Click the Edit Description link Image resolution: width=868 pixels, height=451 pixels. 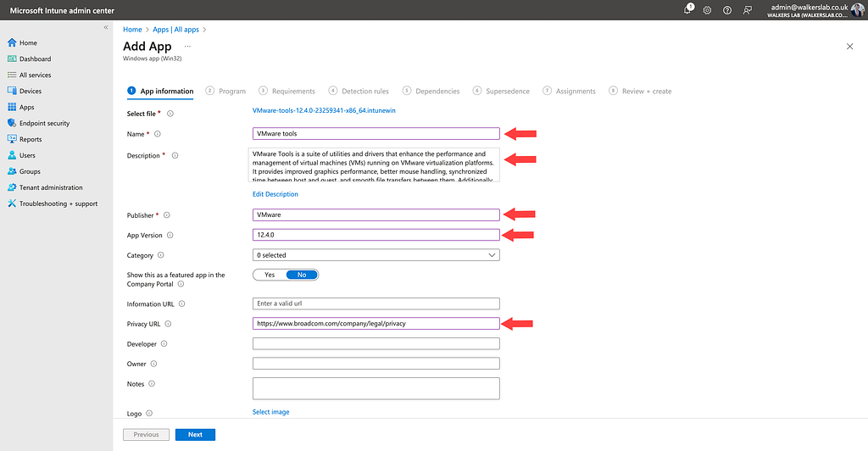coord(275,194)
